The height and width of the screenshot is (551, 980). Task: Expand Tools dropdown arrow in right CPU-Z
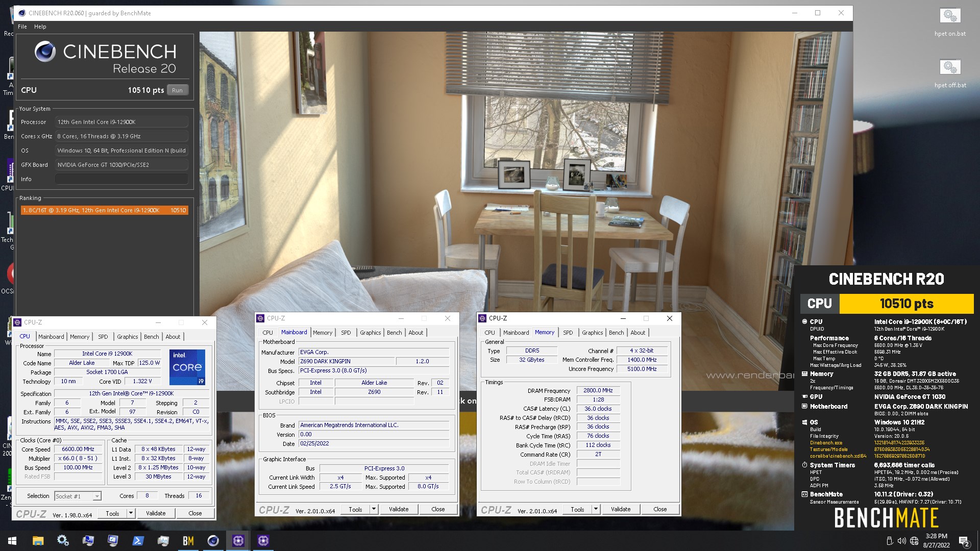[596, 509]
